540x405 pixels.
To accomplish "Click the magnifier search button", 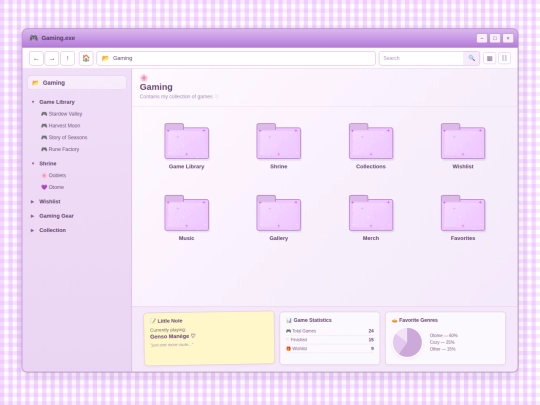I will 471,58.
